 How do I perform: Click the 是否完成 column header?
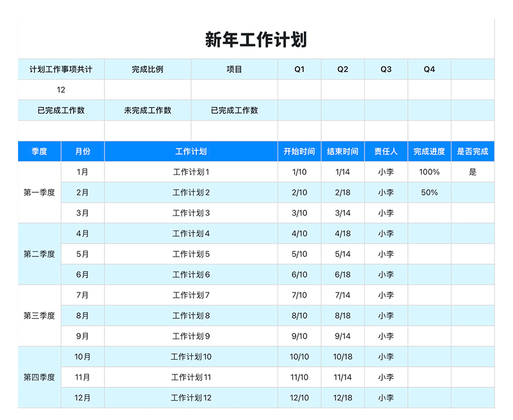click(x=473, y=151)
